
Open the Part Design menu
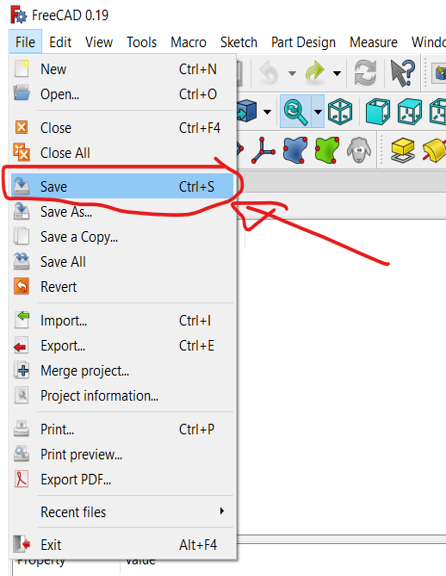pyautogui.click(x=303, y=42)
